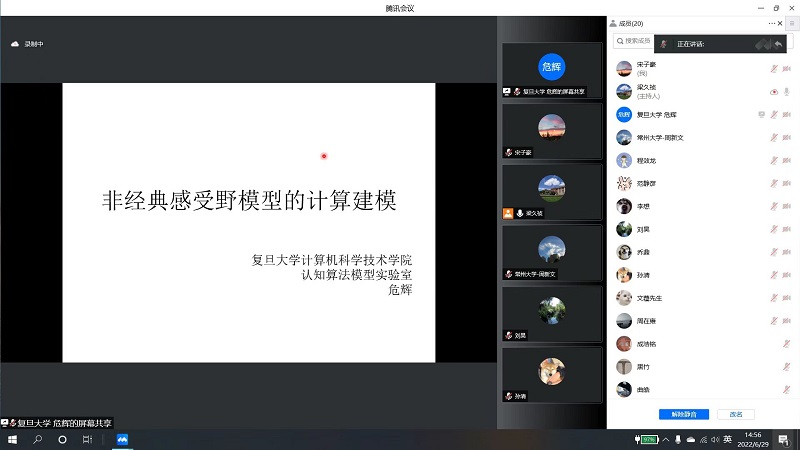Click the 孙涛 video tile with the dog avatar
800x450 pixels.
(552, 375)
